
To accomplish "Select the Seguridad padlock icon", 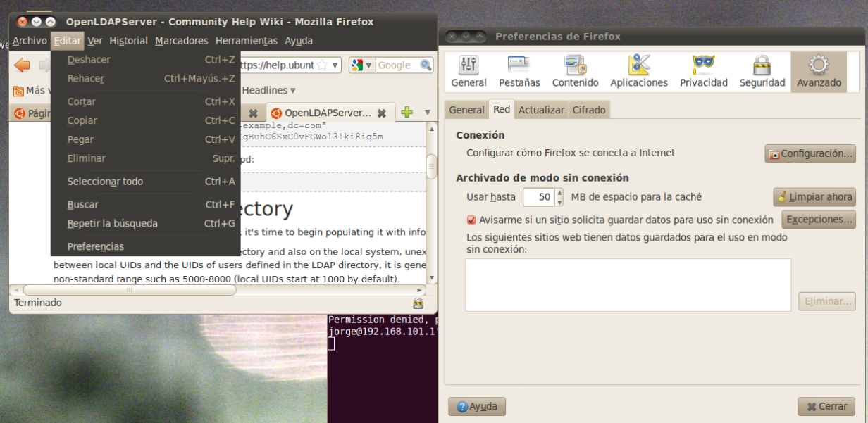I will pos(762,70).
